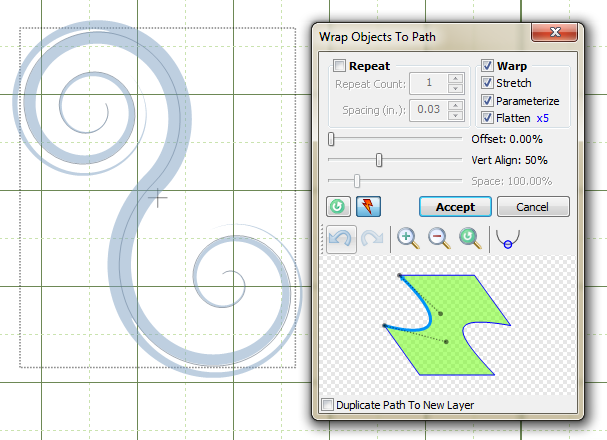Click the lower control handle dot in preview
The width and height of the screenshot is (607, 440).
446,342
